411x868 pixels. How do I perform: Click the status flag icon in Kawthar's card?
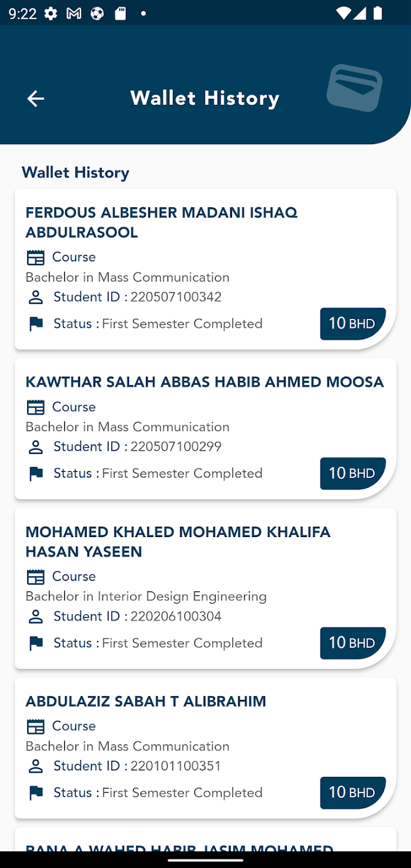[36, 474]
